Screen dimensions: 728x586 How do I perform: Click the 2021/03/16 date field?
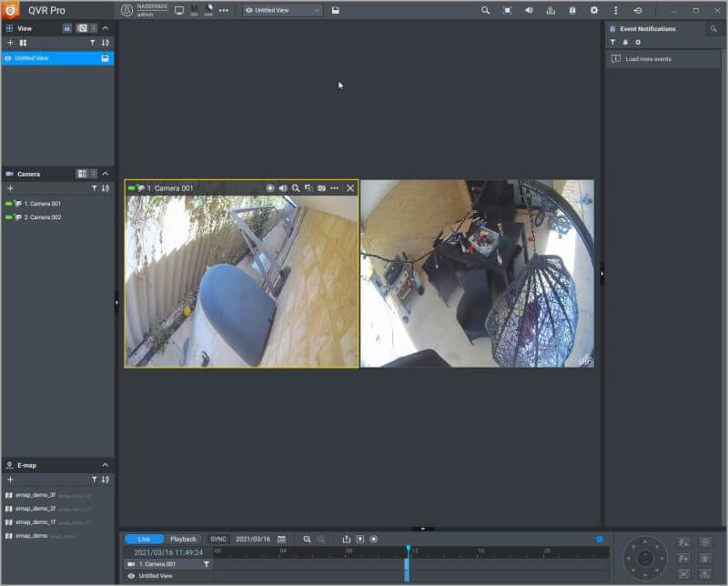(x=253, y=539)
